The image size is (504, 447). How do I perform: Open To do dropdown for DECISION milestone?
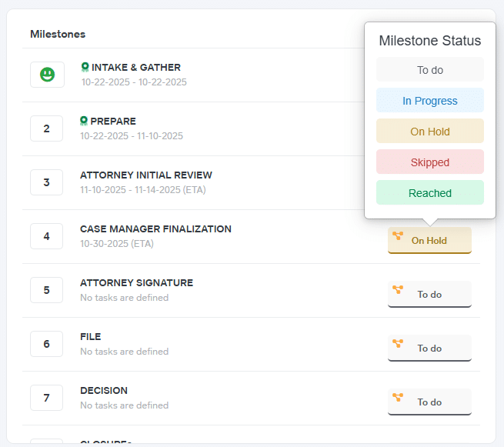429,402
